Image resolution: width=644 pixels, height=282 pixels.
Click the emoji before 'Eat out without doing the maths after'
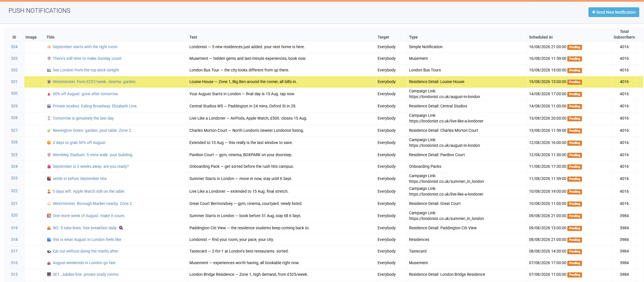[x=49, y=251]
